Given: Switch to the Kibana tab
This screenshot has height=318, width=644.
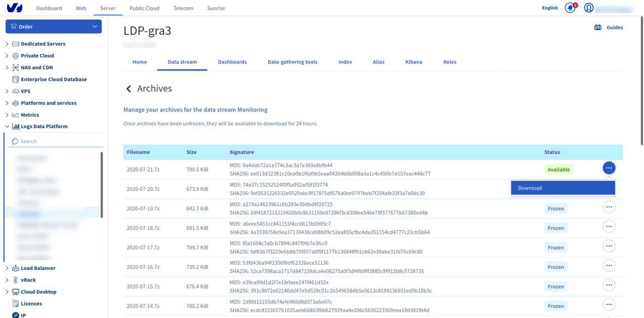Looking at the screenshot, I should pos(414,62).
